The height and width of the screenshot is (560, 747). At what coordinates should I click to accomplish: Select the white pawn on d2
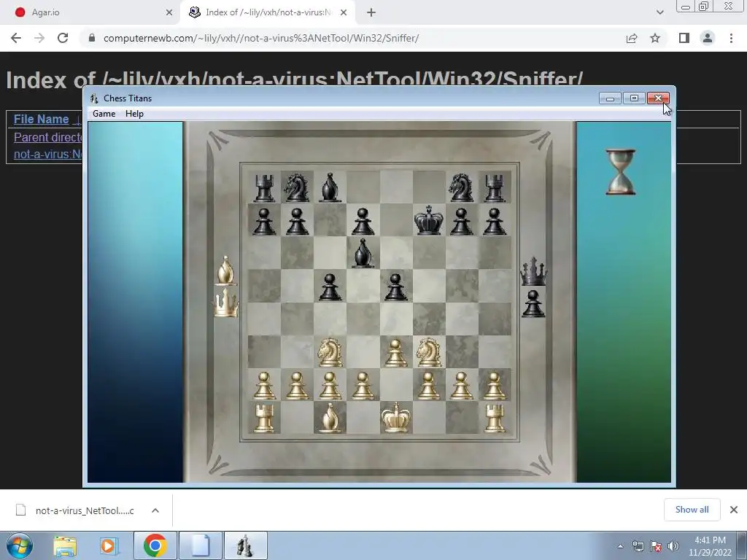tap(363, 385)
